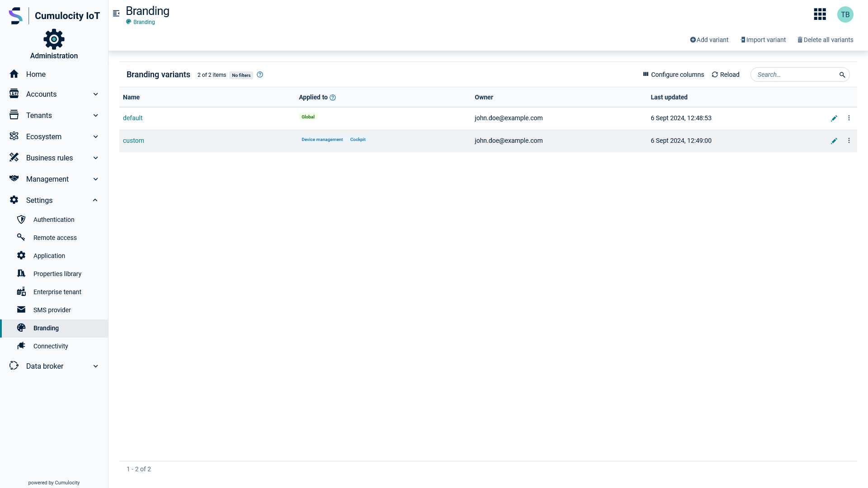Click the help icon beside Applied to header

click(x=333, y=98)
